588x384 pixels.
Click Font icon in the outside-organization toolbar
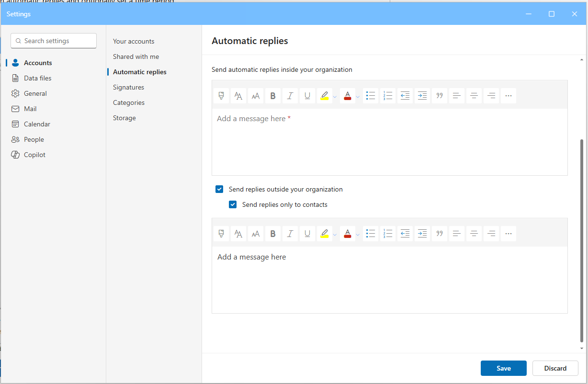[x=238, y=234]
